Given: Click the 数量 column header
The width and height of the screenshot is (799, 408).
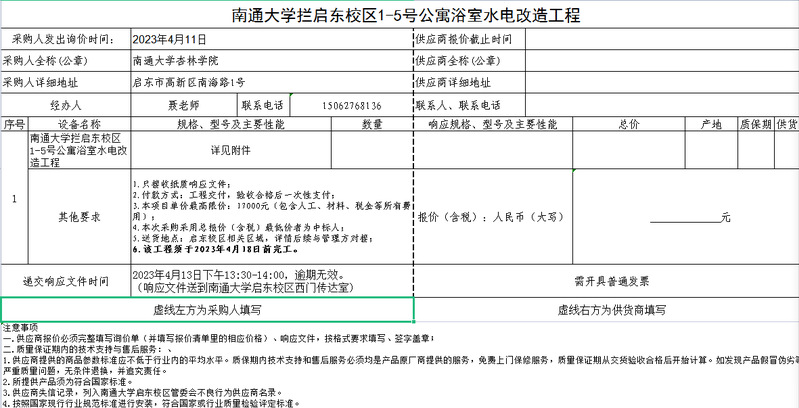Looking at the screenshot, I should (x=372, y=124).
